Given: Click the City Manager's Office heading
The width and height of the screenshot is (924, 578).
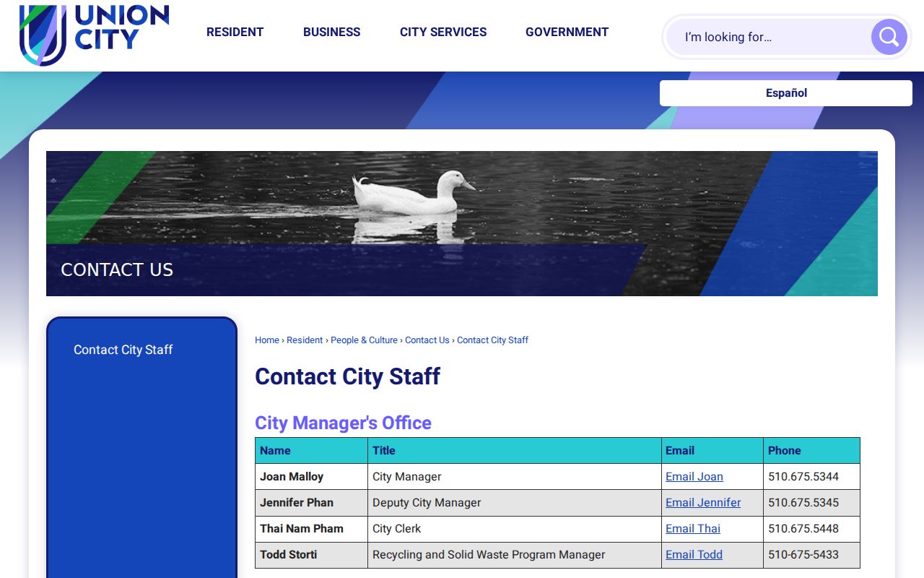Looking at the screenshot, I should [x=343, y=423].
